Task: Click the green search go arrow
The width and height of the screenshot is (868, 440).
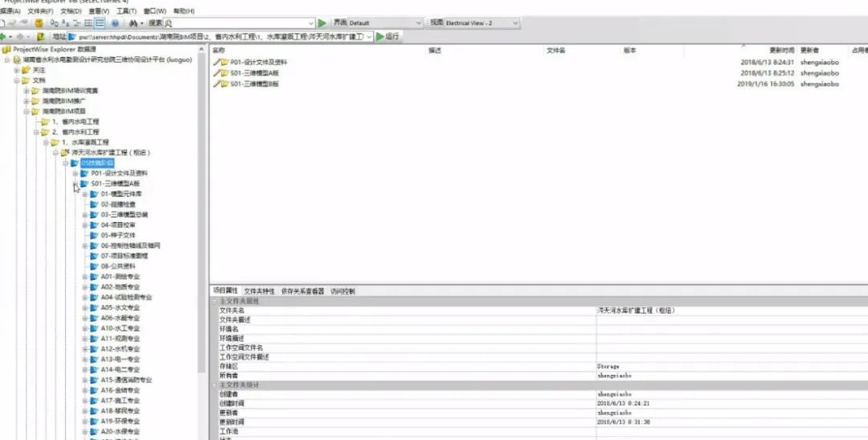Action: point(322,23)
